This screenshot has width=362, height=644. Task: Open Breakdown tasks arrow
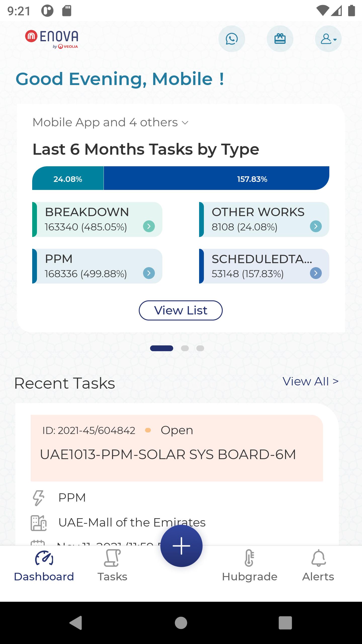pyautogui.click(x=149, y=226)
